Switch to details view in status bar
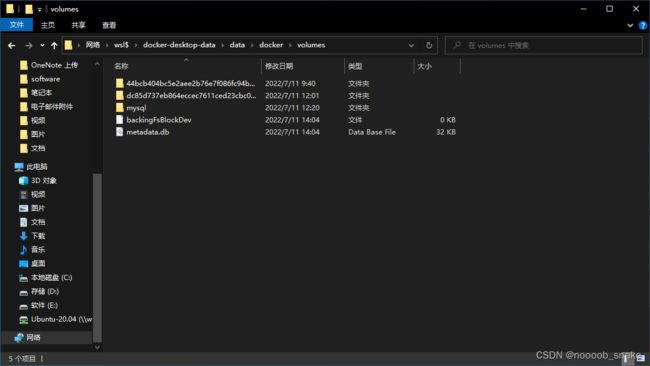650x366 pixels. [x=626, y=358]
